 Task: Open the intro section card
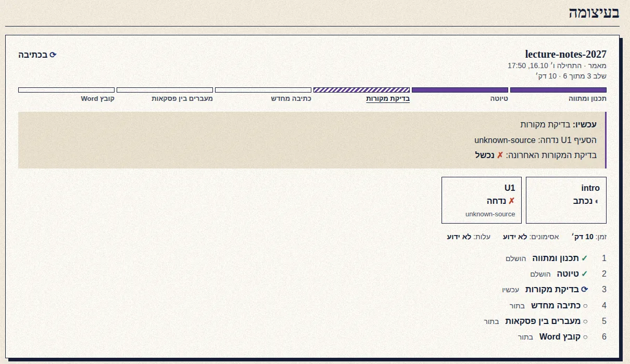[x=566, y=200]
